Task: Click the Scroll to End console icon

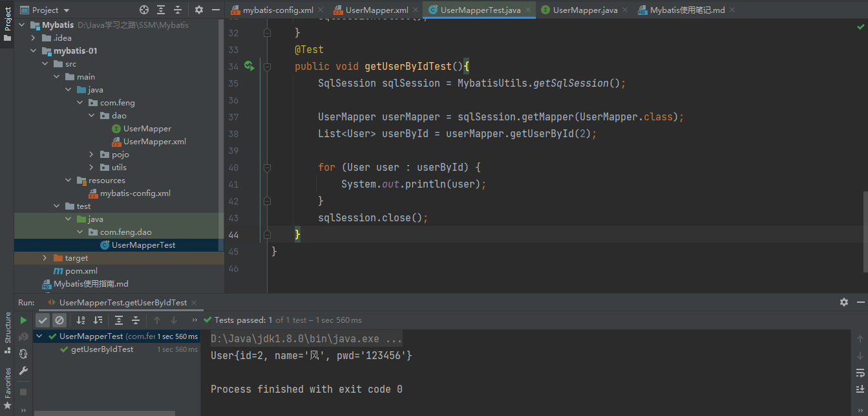Action: 860,389
